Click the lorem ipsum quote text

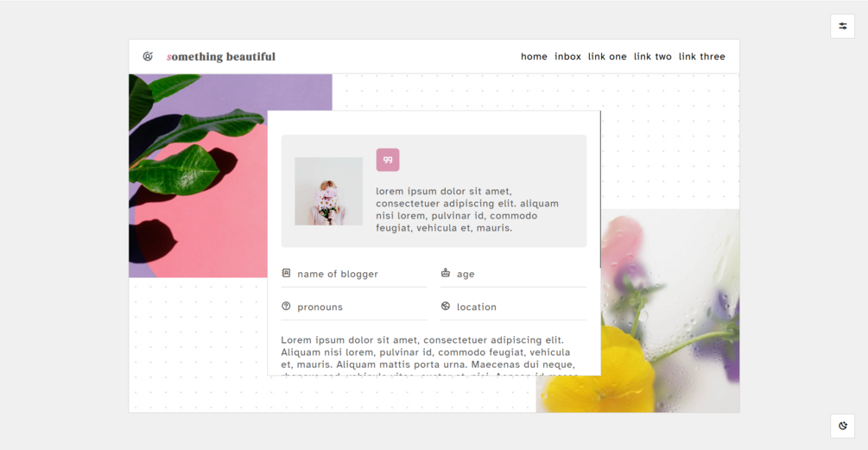click(467, 209)
